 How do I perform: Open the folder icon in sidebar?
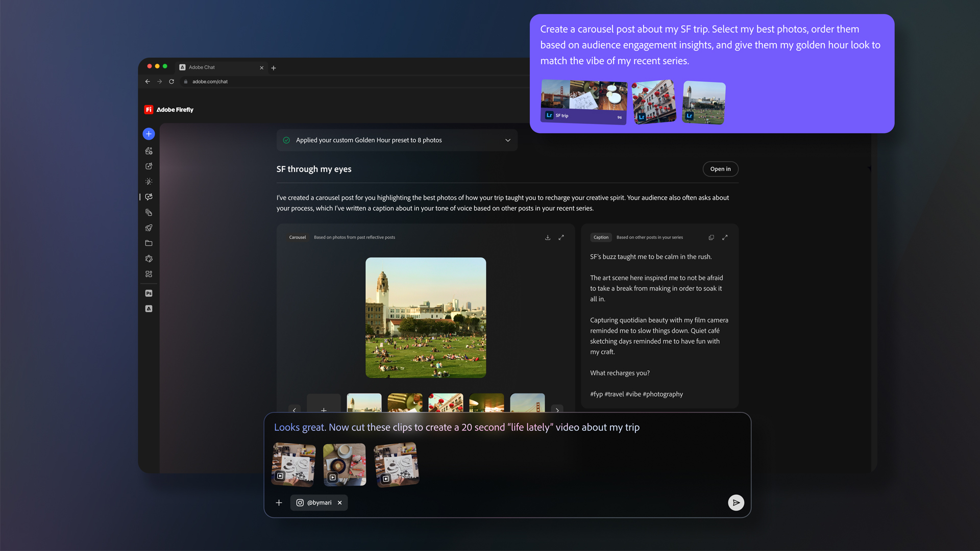149,243
